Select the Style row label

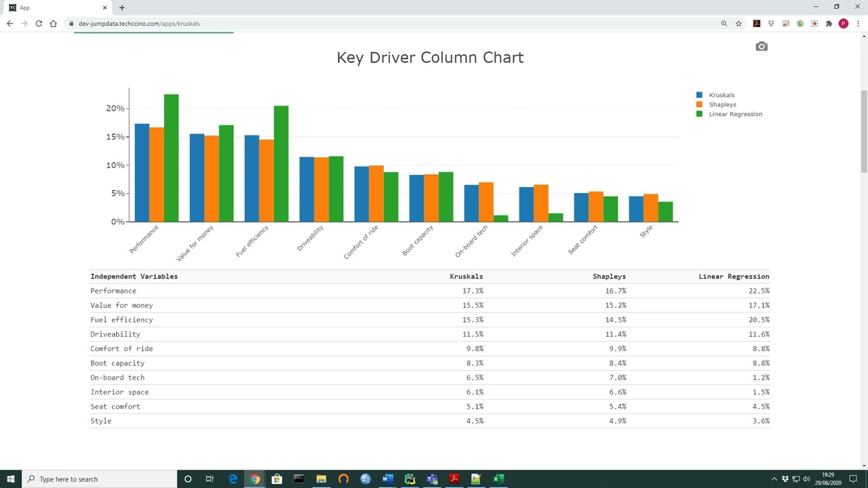tap(101, 421)
